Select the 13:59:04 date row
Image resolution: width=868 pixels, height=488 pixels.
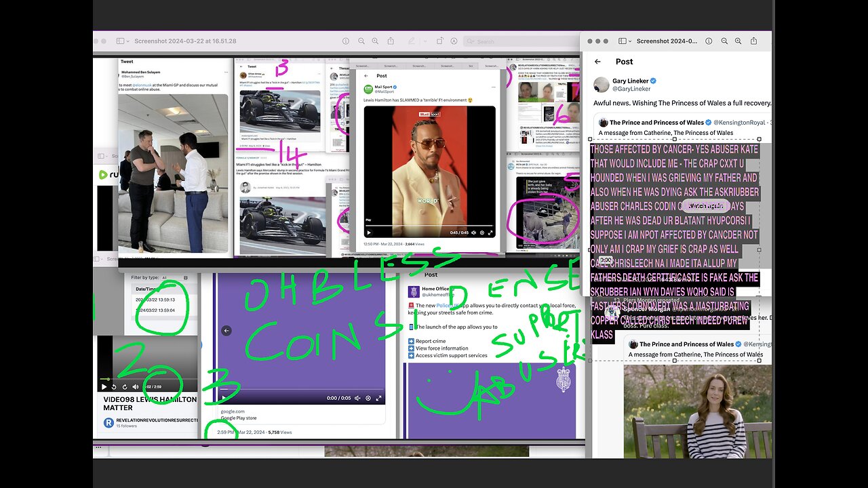[155, 310]
